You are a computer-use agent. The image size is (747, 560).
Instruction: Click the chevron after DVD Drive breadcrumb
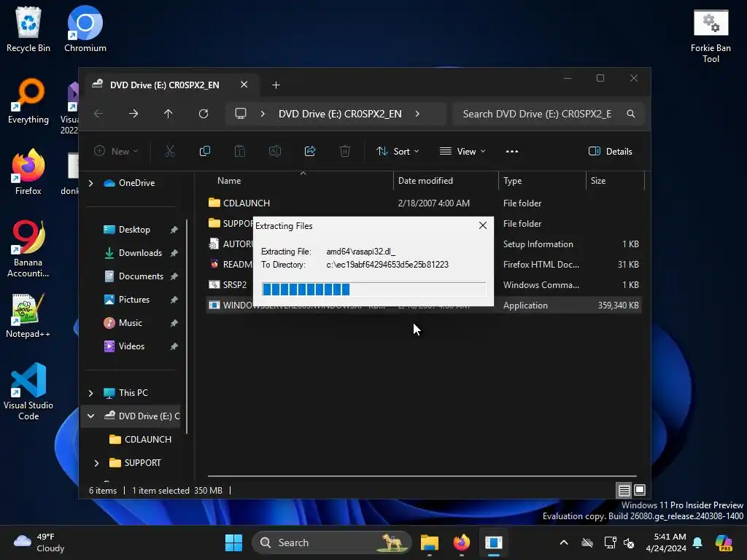pyautogui.click(x=417, y=114)
